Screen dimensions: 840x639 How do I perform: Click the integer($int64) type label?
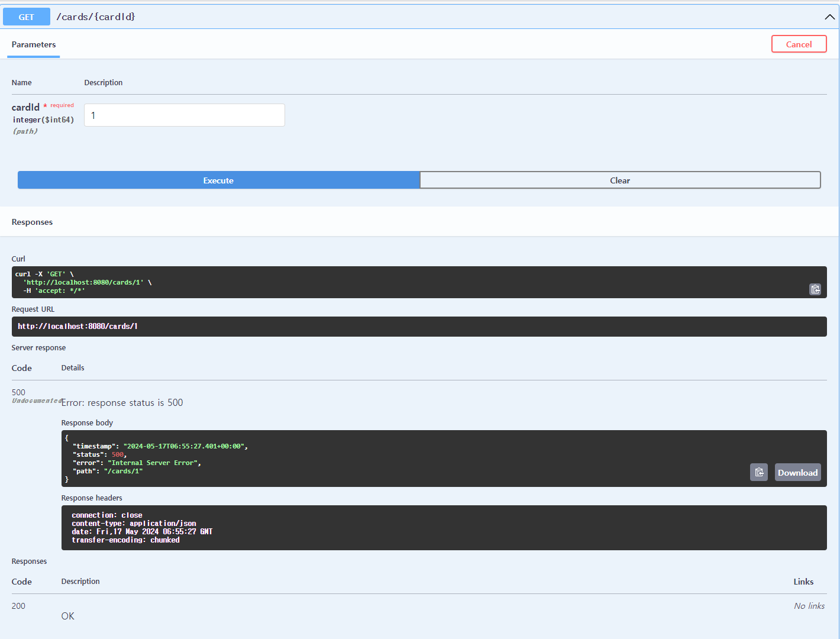[43, 120]
